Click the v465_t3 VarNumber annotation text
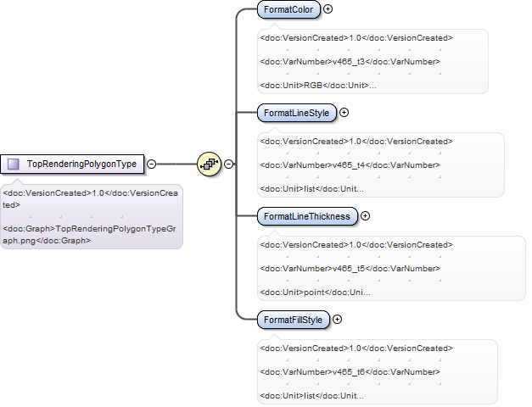Image resolution: width=532 pixels, height=407 pixels. 350,62
